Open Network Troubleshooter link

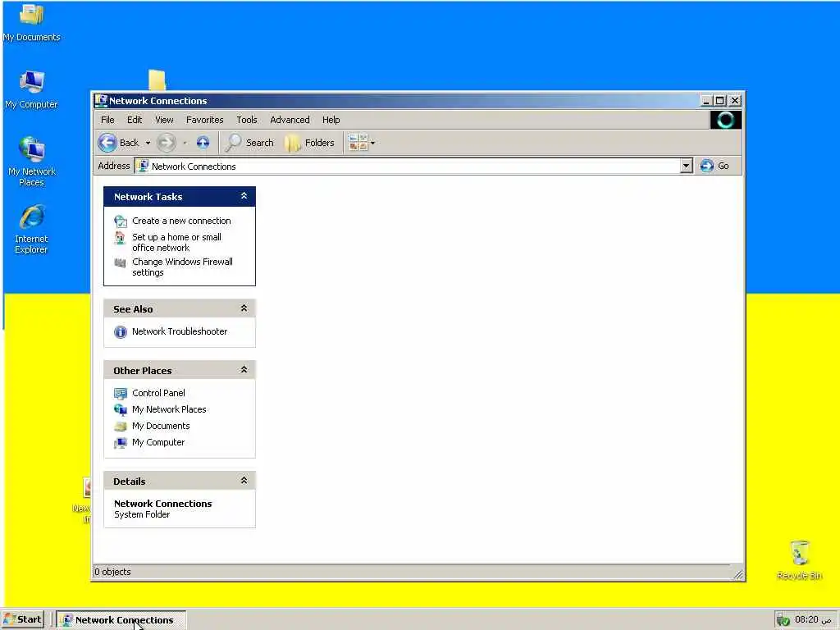(180, 331)
